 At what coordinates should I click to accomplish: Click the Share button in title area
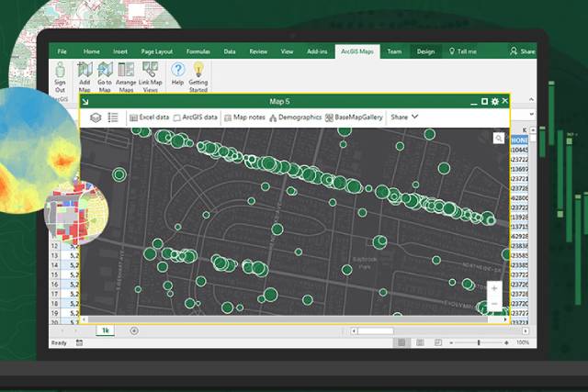tap(523, 51)
